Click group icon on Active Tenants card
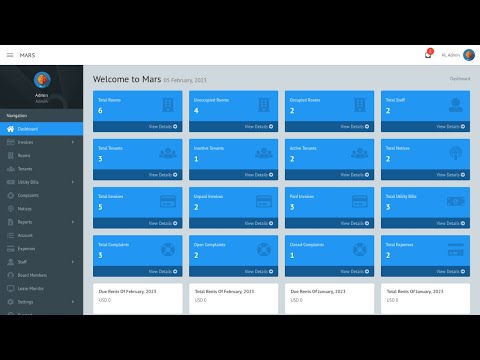 360,153
